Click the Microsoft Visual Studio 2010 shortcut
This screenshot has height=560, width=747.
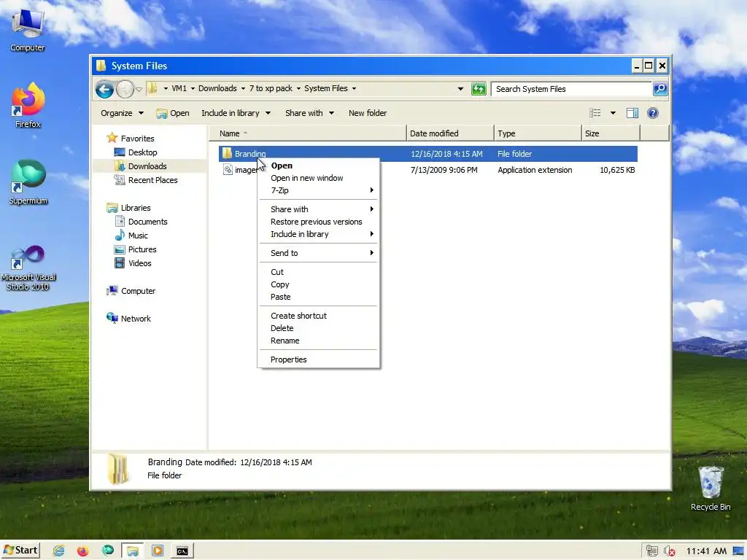(x=28, y=268)
